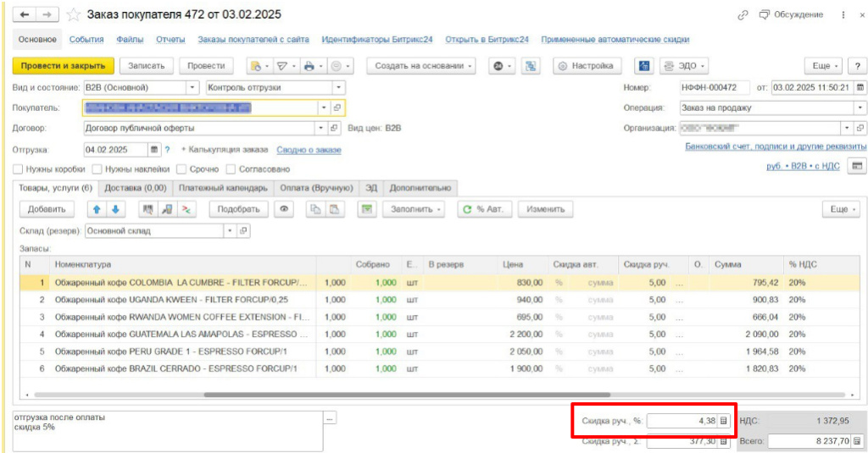The image size is (868, 453).
Task: Open the help question mark button
Action: point(857,66)
